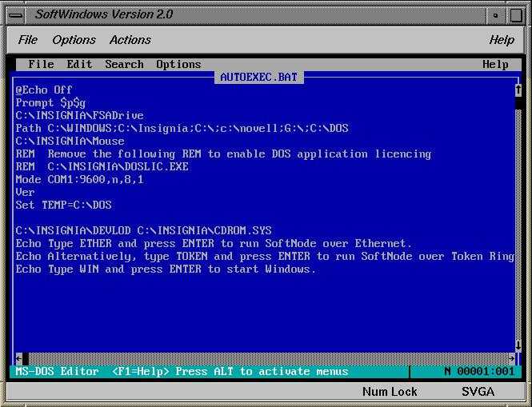Open the MS-DOS Editor Options menu

(178, 65)
